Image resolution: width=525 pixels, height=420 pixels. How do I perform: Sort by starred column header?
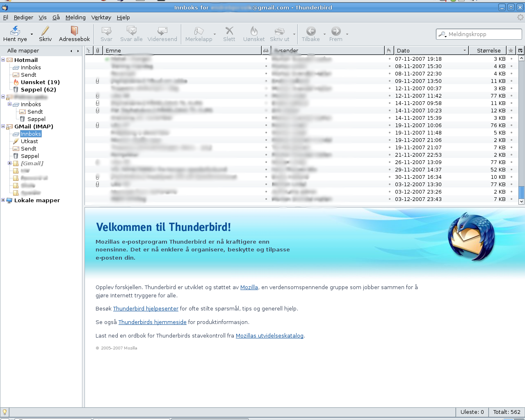click(x=511, y=50)
